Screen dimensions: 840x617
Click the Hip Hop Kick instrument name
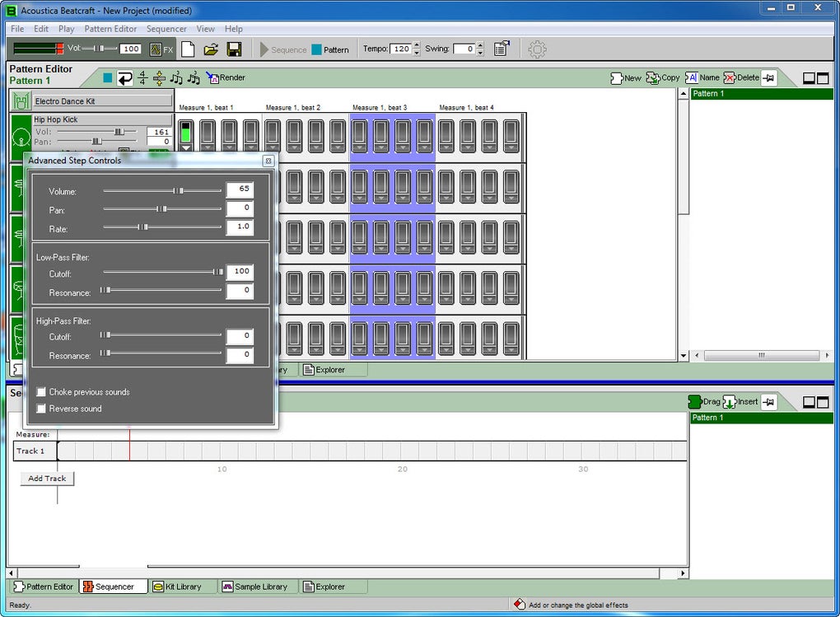pos(102,119)
